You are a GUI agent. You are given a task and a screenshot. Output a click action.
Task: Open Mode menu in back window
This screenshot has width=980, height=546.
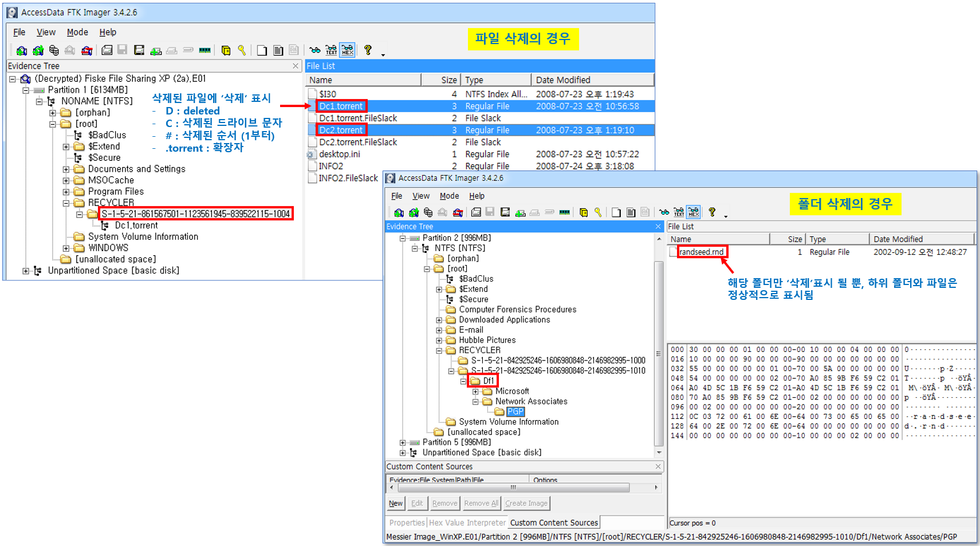(x=77, y=32)
